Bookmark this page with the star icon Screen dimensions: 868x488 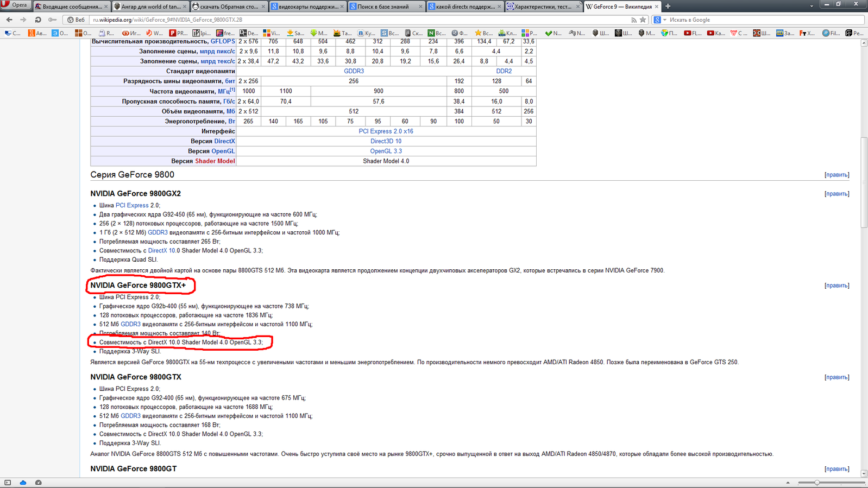pyautogui.click(x=643, y=20)
